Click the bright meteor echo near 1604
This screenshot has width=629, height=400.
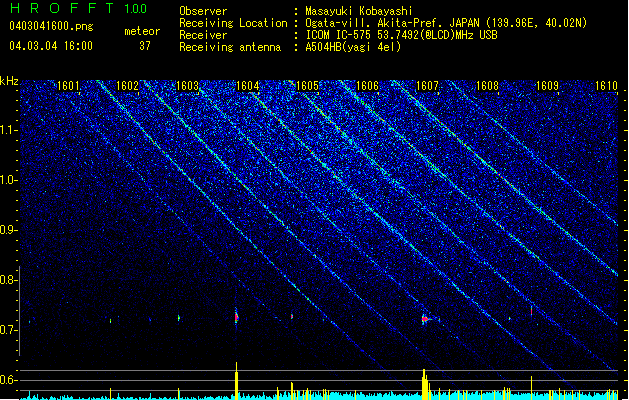[x=237, y=317]
